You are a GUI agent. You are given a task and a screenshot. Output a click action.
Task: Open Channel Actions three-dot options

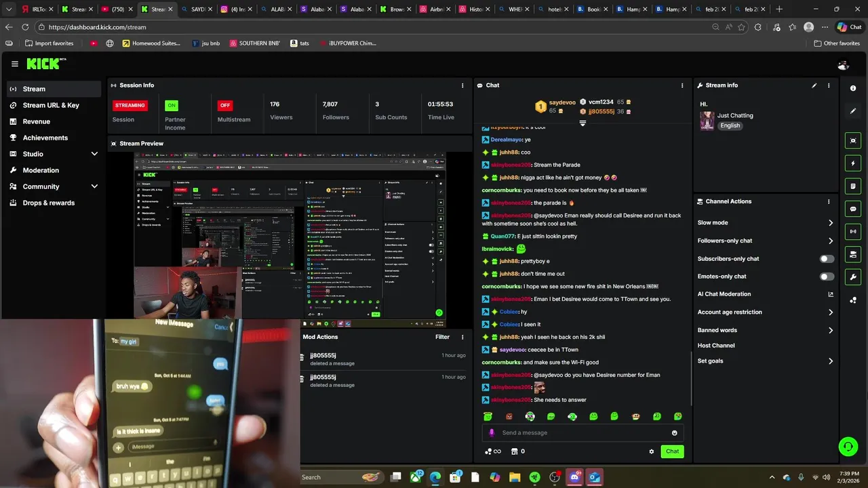tap(829, 201)
